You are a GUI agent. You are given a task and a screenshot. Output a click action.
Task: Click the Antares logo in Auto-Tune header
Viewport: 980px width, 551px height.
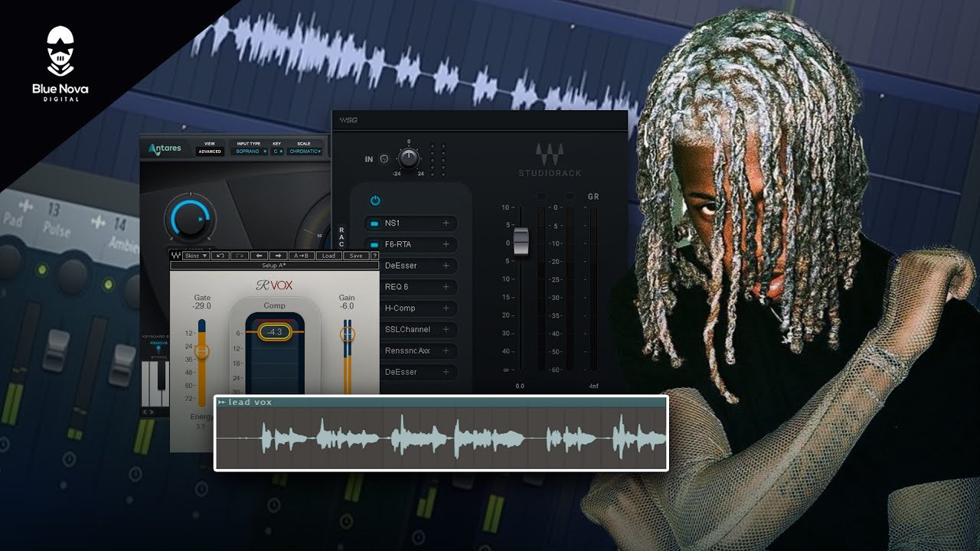165,149
